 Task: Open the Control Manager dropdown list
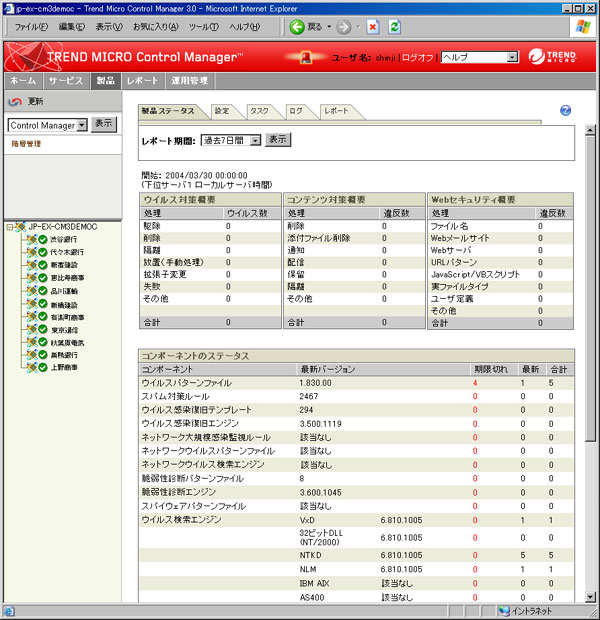(x=81, y=125)
